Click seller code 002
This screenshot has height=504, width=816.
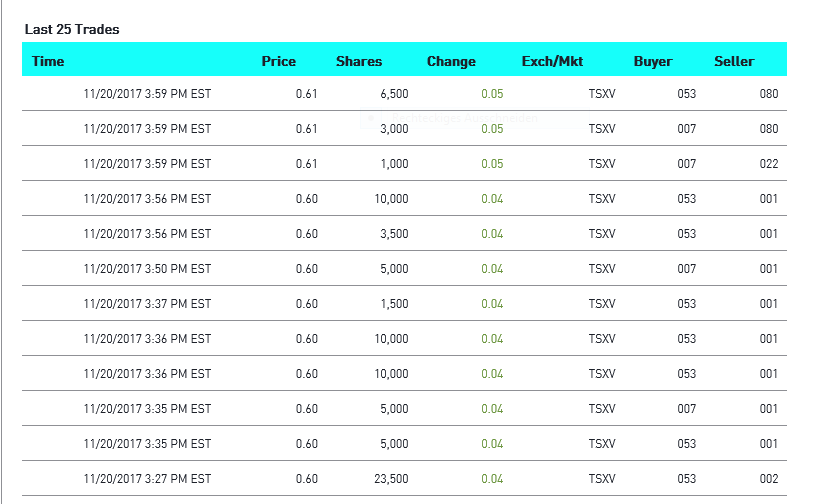[x=768, y=479]
